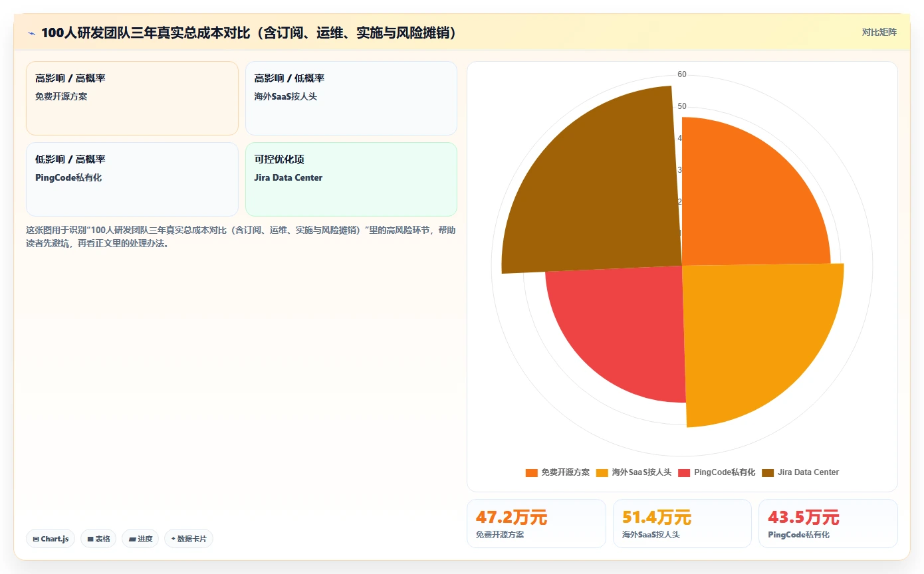Click Jira Data Center text in green card

pyautogui.click(x=289, y=177)
